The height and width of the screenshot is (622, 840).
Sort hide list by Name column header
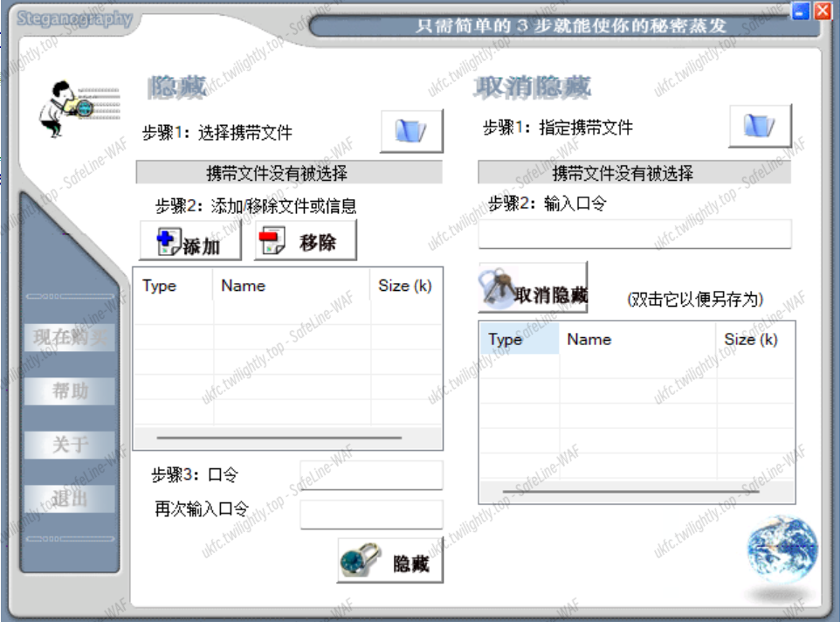pos(291,286)
